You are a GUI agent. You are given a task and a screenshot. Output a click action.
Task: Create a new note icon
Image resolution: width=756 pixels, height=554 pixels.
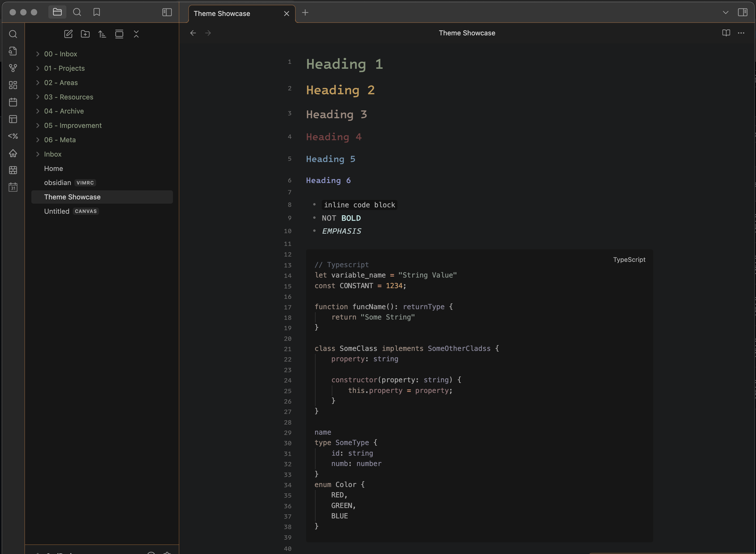tap(68, 34)
